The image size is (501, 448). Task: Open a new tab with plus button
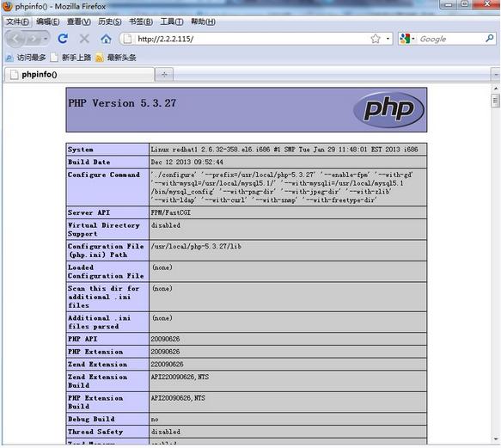pos(164,75)
